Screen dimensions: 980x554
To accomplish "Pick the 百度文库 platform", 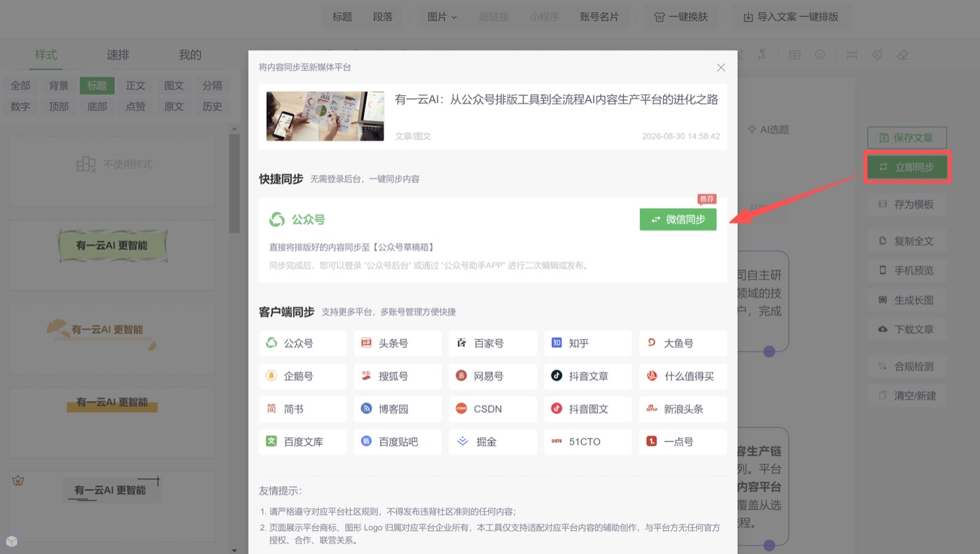I will (302, 442).
